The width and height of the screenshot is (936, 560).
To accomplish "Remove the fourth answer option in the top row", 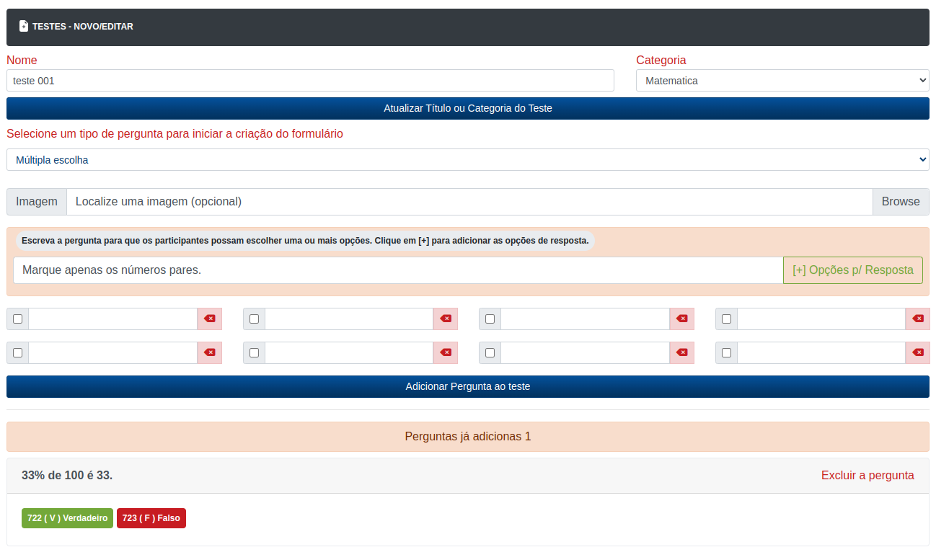I will point(917,319).
